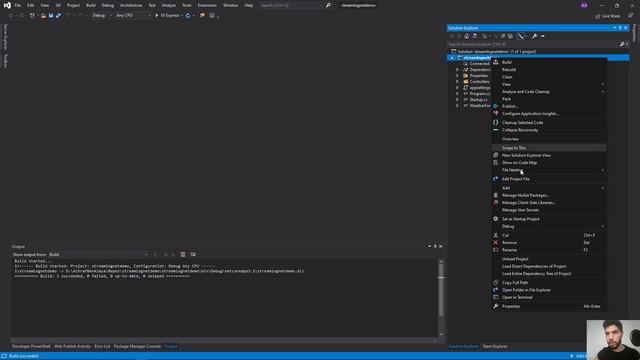Click the Clear All icon in Output panel
Screen dimensions: 640x360
pyautogui.click(x=183, y=254)
